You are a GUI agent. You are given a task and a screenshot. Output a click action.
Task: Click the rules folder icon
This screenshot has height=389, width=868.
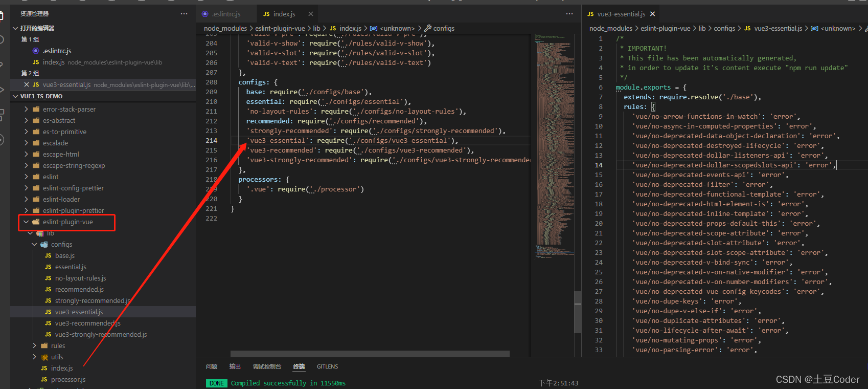[44, 345]
